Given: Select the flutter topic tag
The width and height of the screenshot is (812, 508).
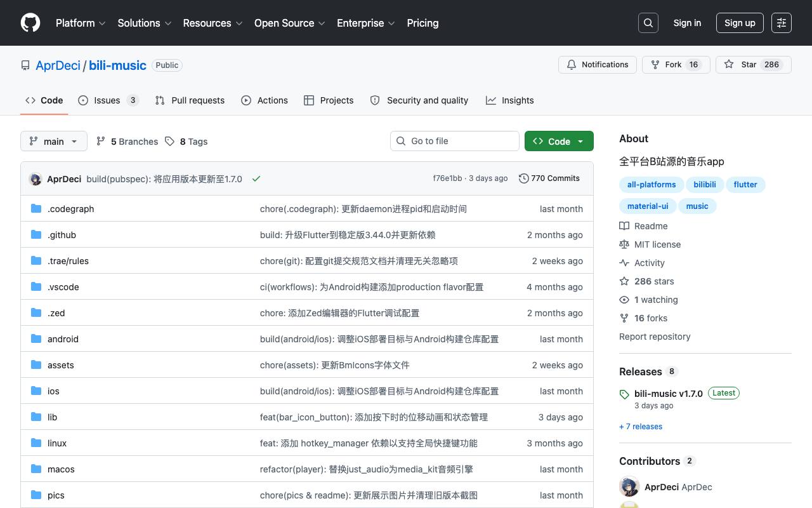Looking at the screenshot, I should (x=745, y=185).
